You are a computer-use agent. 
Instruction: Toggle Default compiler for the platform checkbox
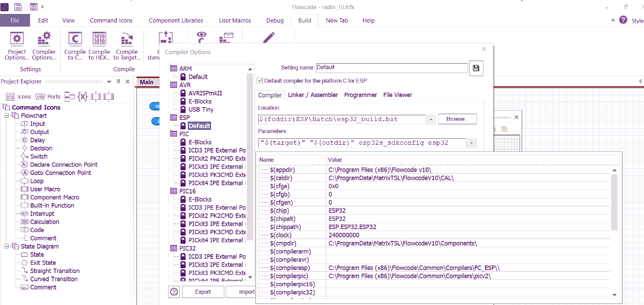(x=260, y=81)
